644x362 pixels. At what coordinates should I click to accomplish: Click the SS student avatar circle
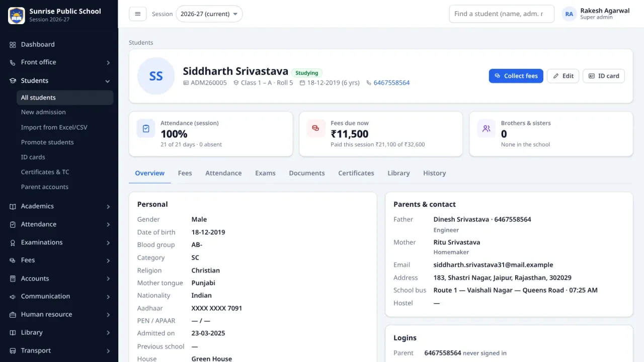click(156, 76)
